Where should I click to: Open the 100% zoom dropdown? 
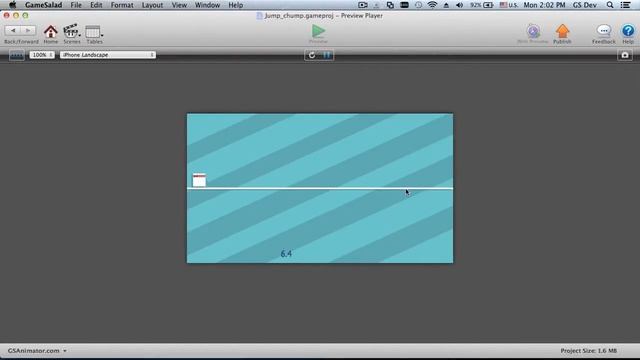(42, 55)
